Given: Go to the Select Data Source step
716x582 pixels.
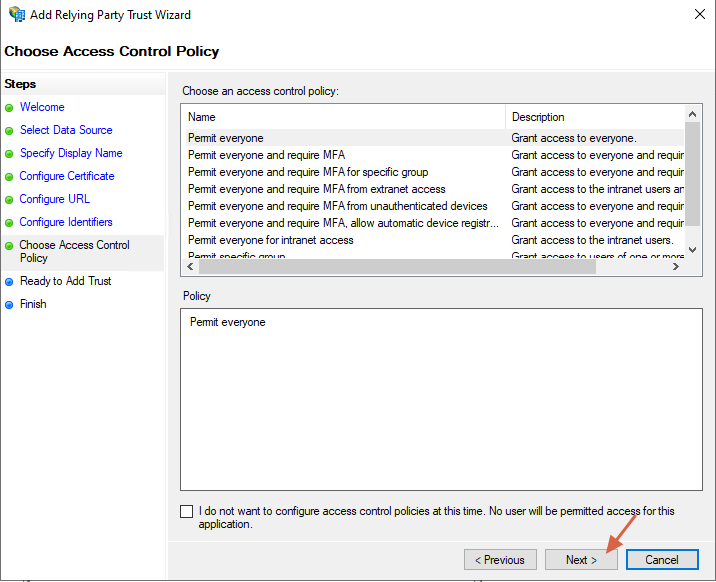Looking at the screenshot, I should pos(66,130).
